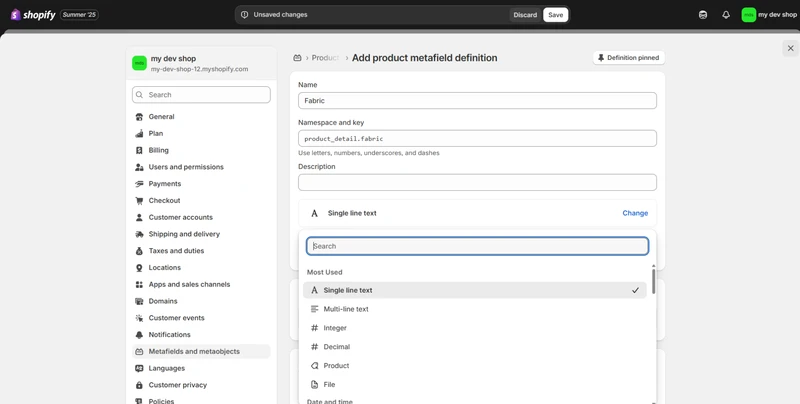Click the hash icon beside Integer

314,328
